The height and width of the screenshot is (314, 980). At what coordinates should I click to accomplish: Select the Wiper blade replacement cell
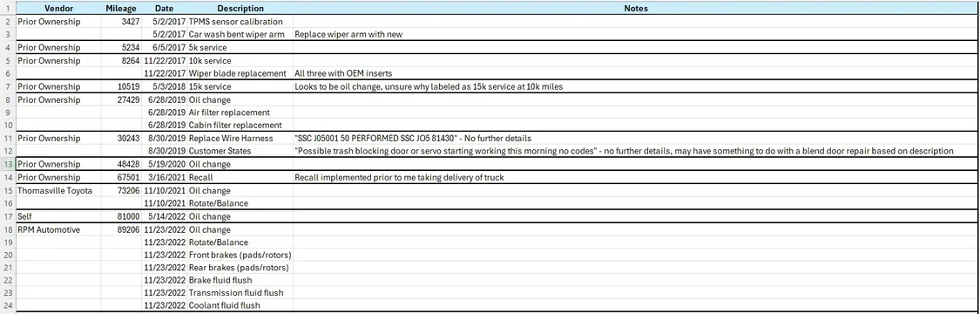[240, 73]
